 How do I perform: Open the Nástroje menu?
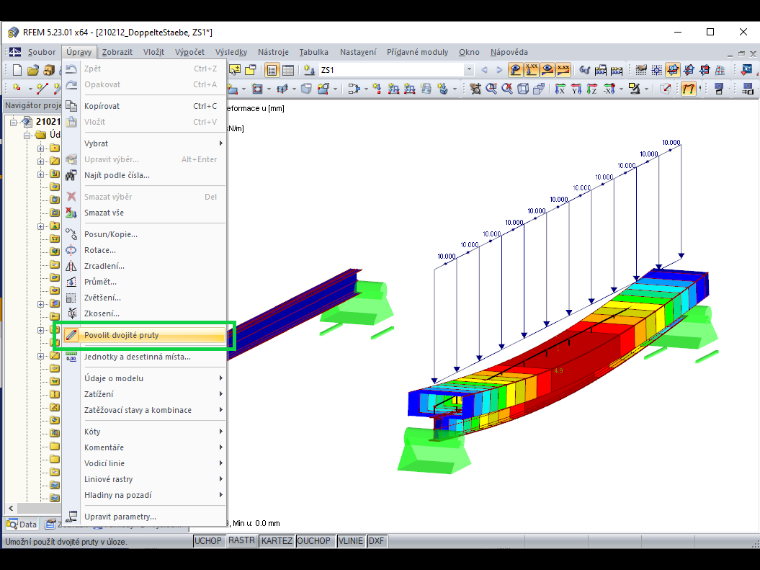(273, 52)
